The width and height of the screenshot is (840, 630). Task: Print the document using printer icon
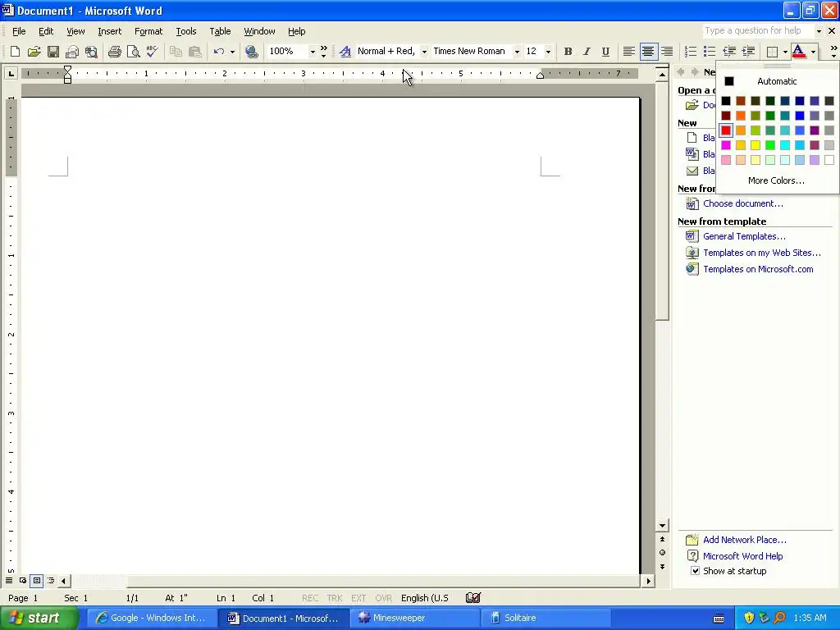114,52
